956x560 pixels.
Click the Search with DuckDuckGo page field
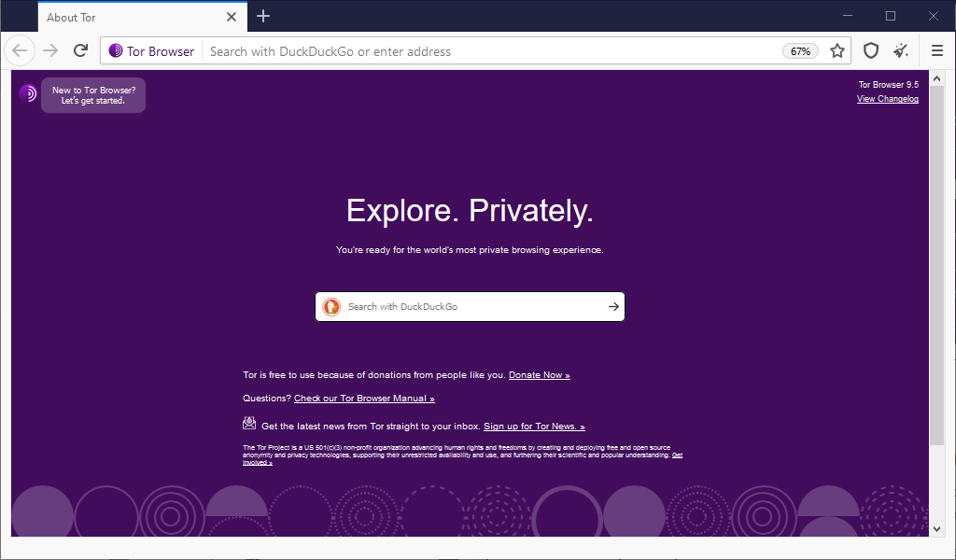pos(470,306)
